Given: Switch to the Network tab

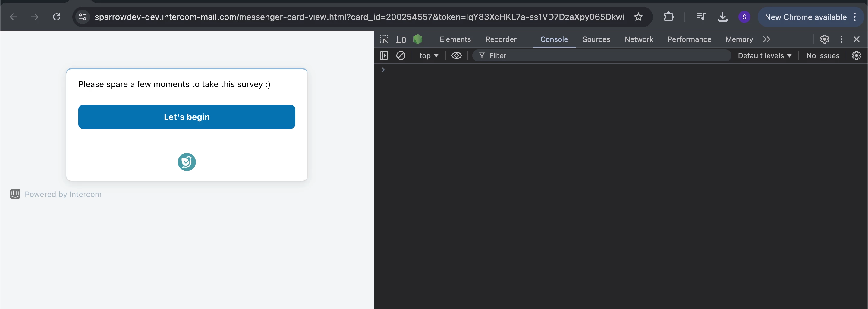Looking at the screenshot, I should [x=639, y=39].
